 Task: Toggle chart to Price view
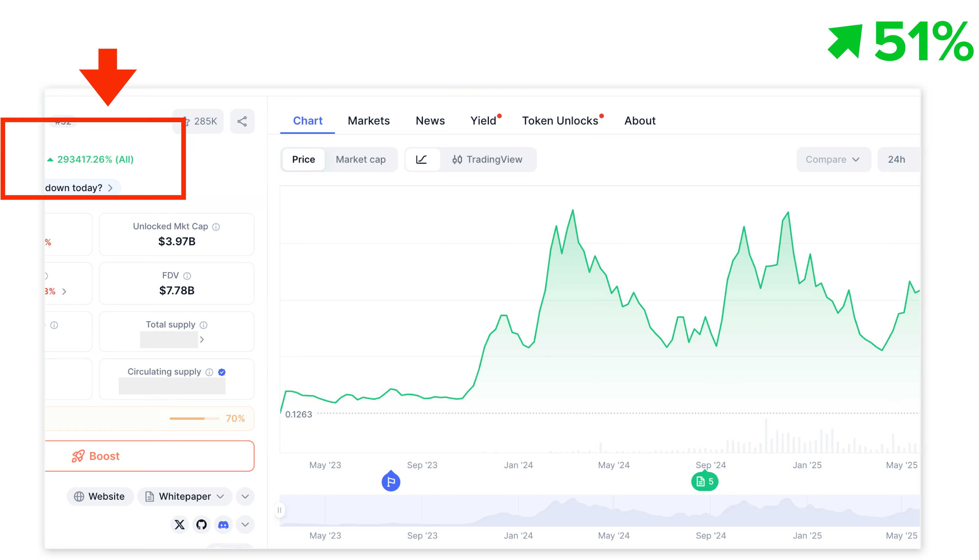coord(303,159)
